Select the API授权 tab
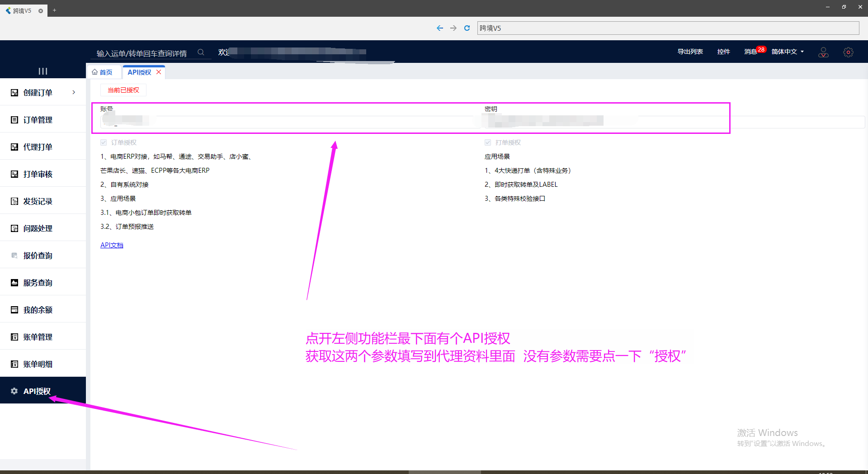The image size is (868, 474). [139, 72]
